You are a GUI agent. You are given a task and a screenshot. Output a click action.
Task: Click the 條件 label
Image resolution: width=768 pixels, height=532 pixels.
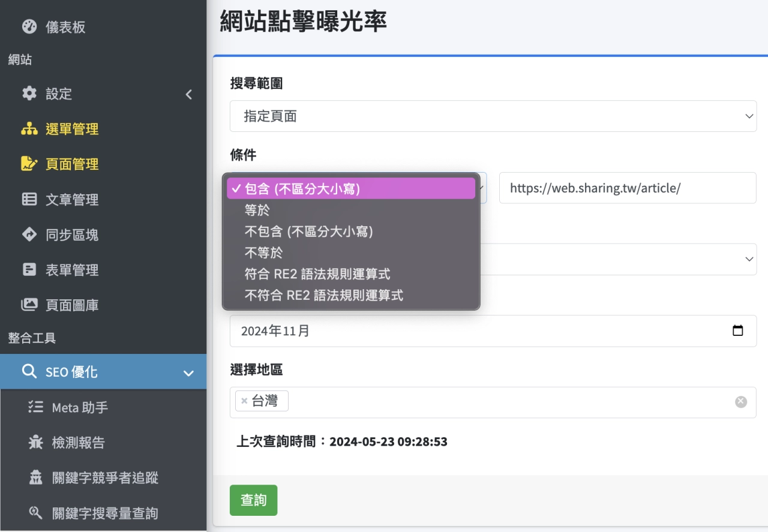pyautogui.click(x=243, y=155)
